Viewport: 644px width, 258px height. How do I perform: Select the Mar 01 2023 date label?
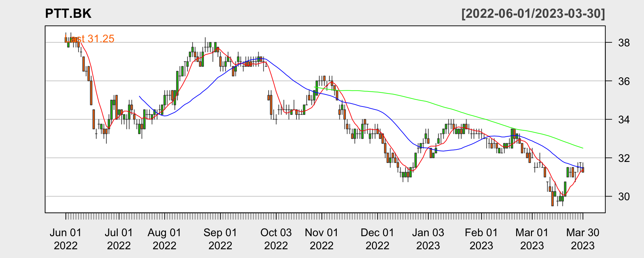coord(532,239)
